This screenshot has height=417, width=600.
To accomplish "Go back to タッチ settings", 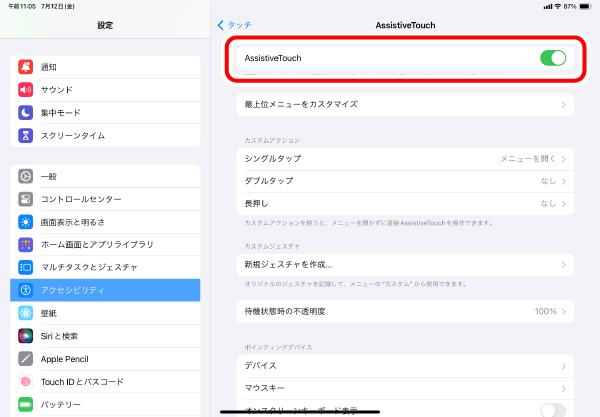I will pos(234,24).
